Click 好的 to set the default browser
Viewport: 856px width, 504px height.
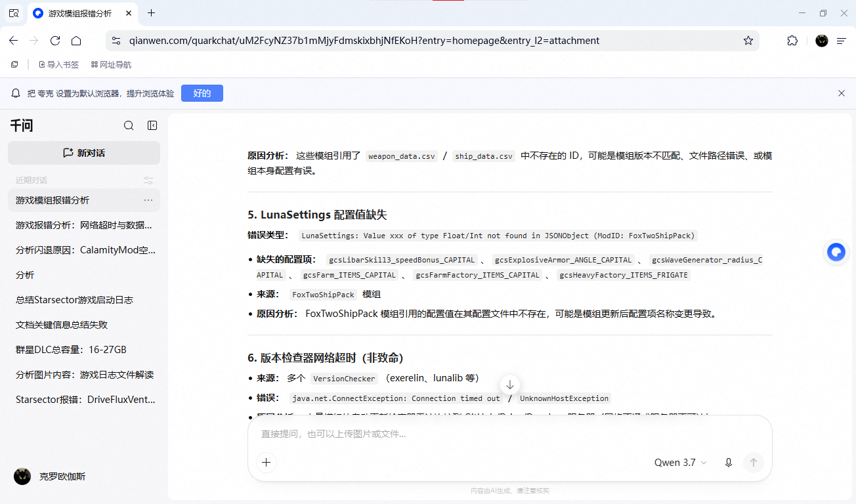coord(202,93)
